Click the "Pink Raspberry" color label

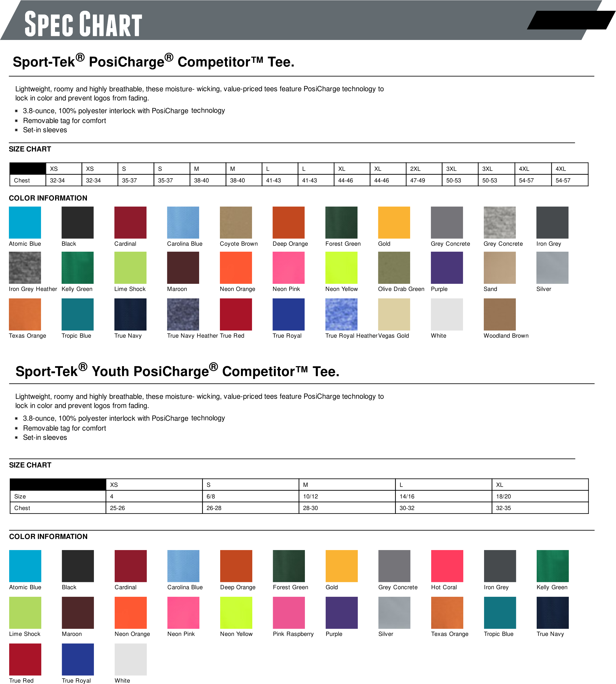click(293, 634)
